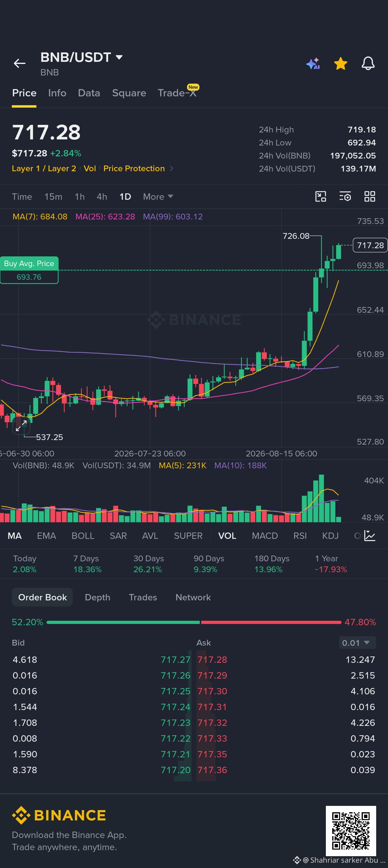This screenshot has width=388, height=868.
Task: Click the 24h High value 719.18
Action: (x=362, y=130)
